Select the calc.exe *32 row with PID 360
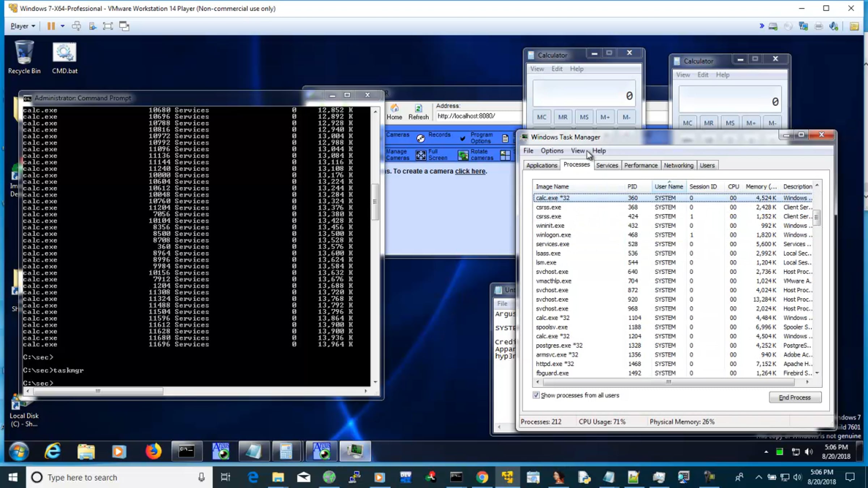The width and height of the screenshot is (868, 488). (x=673, y=198)
